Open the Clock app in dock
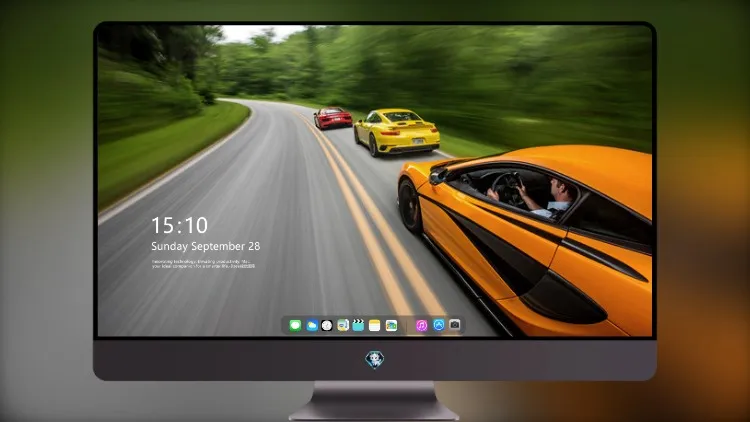 tap(327, 325)
